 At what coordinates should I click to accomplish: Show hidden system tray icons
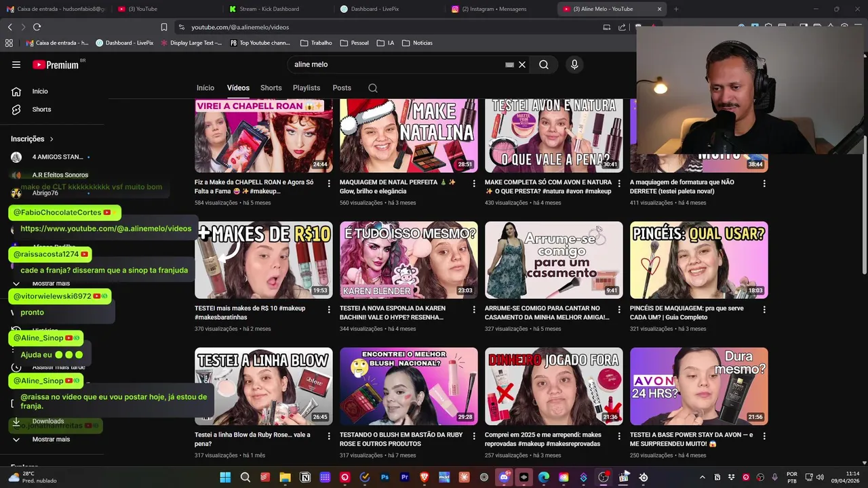[702, 477]
